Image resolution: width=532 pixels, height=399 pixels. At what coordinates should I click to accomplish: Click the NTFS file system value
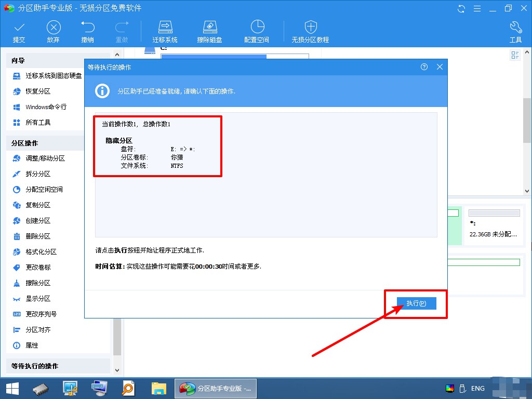[177, 166]
